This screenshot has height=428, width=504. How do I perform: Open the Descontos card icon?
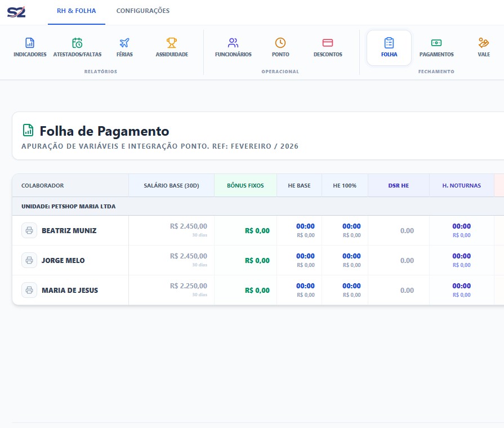coord(328,43)
